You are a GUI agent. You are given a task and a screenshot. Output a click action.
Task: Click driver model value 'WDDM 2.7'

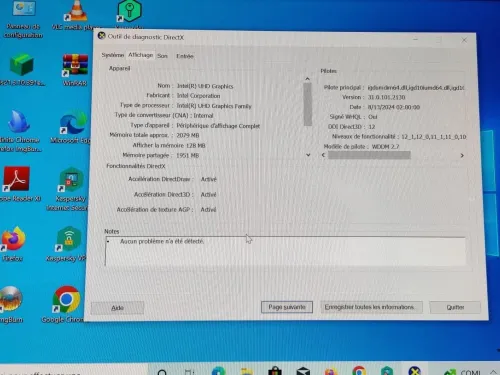[x=385, y=146]
